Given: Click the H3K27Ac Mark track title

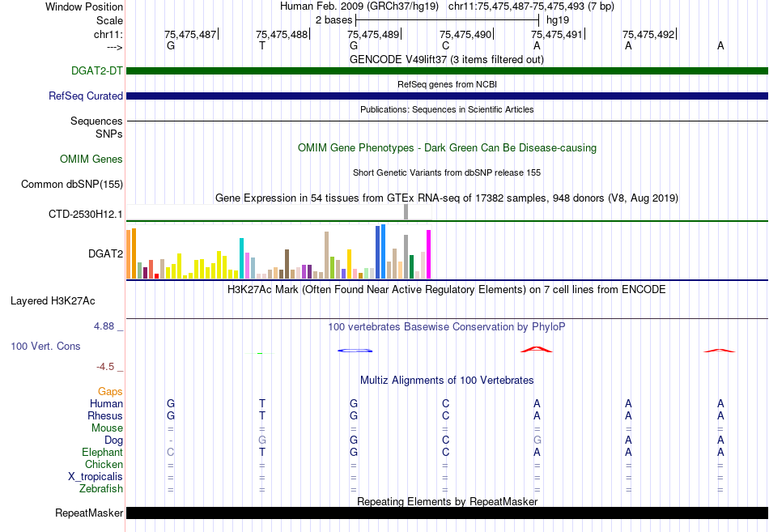Looking at the screenshot, I should [447, 289].
